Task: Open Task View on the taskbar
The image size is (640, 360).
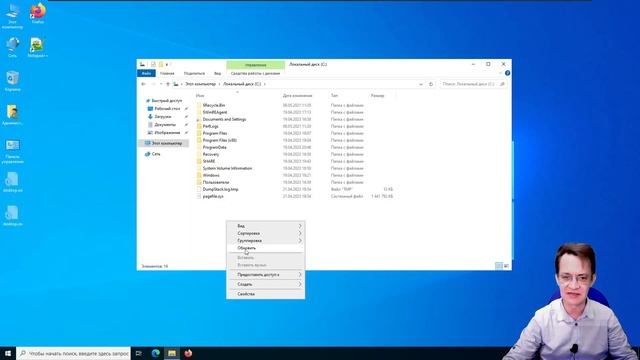Action: pos(139,353)
